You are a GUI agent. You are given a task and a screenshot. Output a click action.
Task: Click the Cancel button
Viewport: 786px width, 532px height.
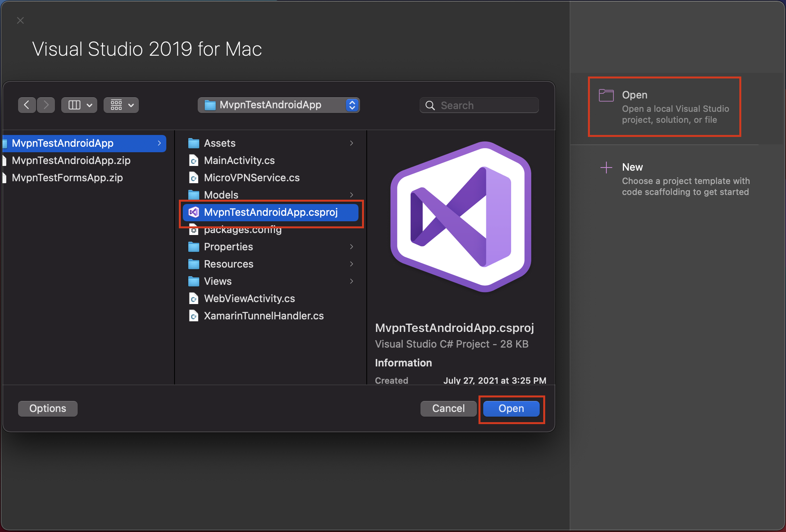[x=448, y=408]
